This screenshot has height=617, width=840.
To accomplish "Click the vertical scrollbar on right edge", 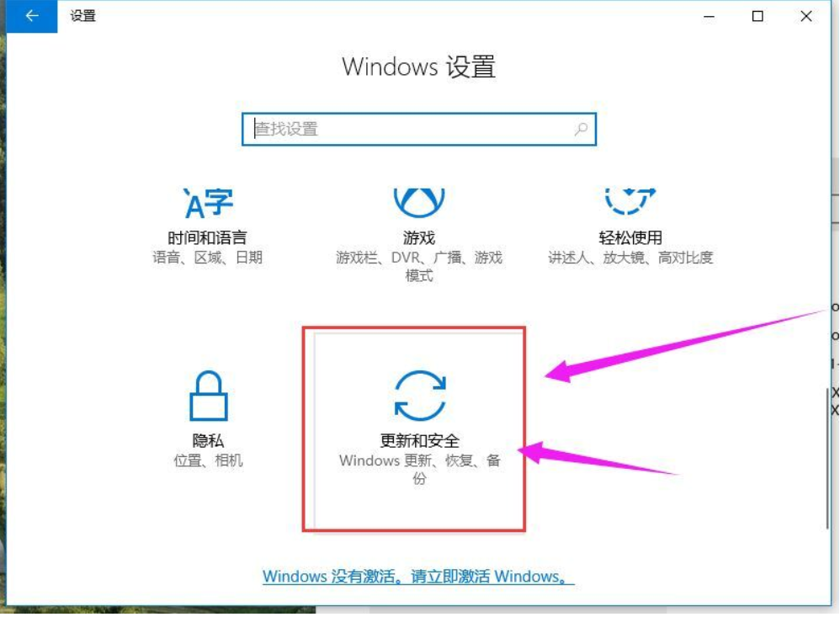I will 827,458.
